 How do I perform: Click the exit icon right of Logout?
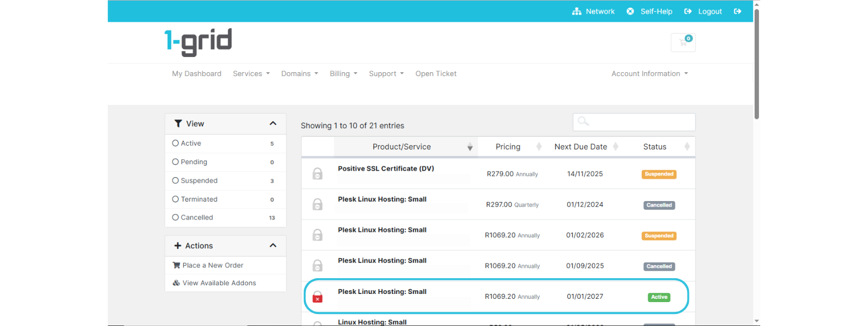pos(737,11)
